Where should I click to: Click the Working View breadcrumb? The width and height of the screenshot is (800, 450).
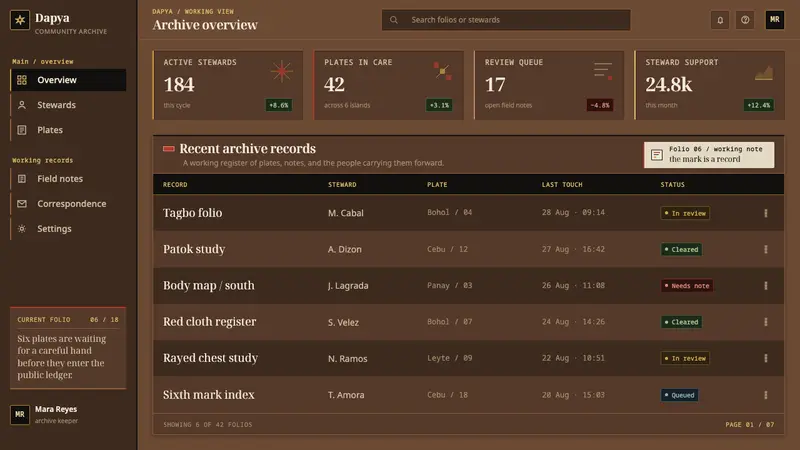pyautogui.click(x=209, y=11)
